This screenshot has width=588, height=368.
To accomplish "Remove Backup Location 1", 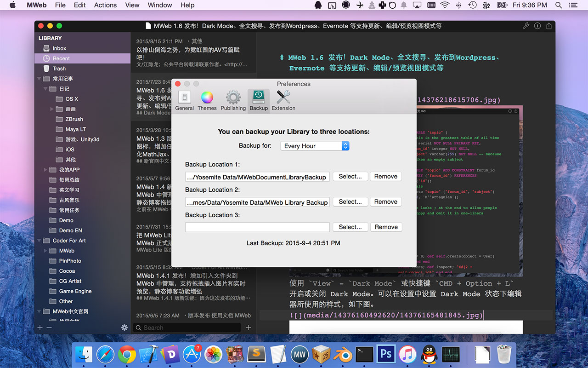I will (386, 176).
